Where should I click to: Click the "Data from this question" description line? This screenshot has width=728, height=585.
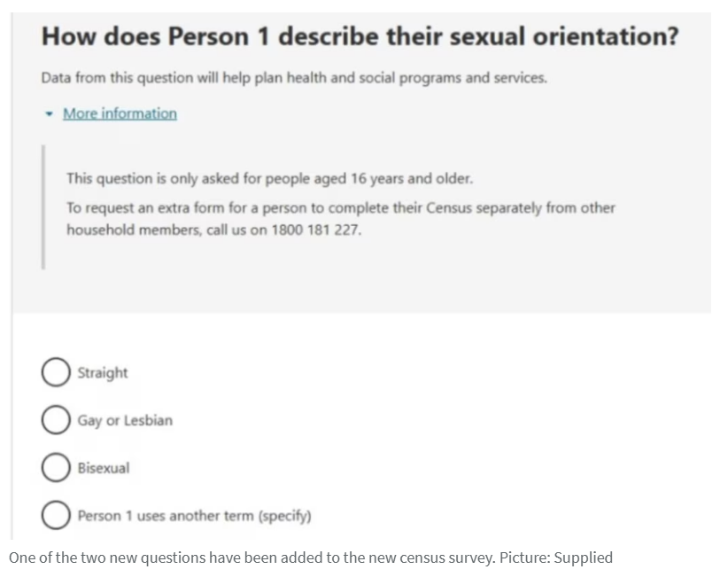click(293, 78)
